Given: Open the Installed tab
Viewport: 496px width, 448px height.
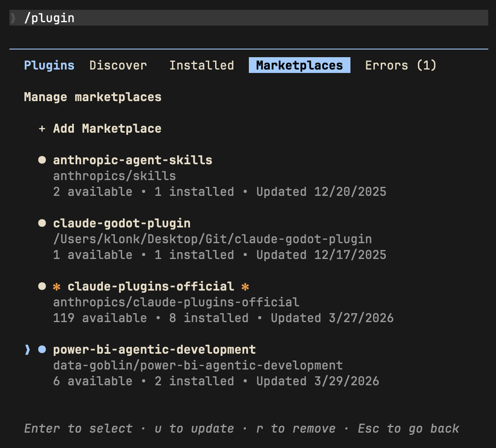Looking at the screenshot, I should tap(202, 65).
